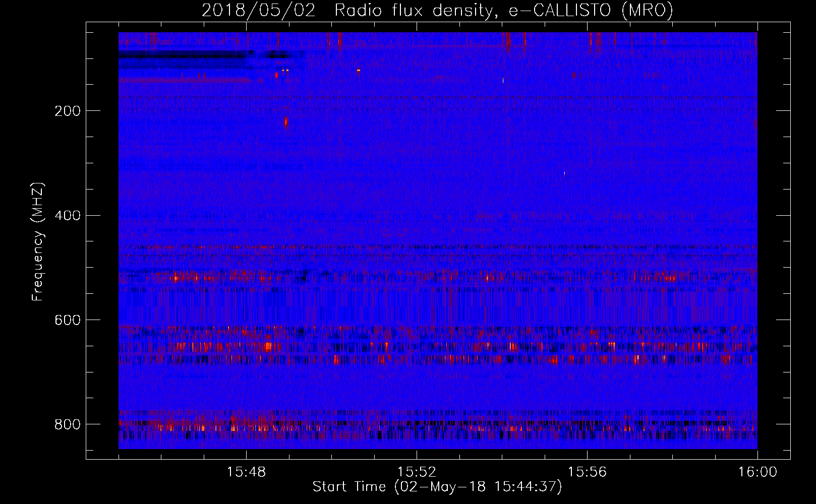The image size is (816, 504).
Task: Click the '15:52' time tick label
Action: click(417, 472)
